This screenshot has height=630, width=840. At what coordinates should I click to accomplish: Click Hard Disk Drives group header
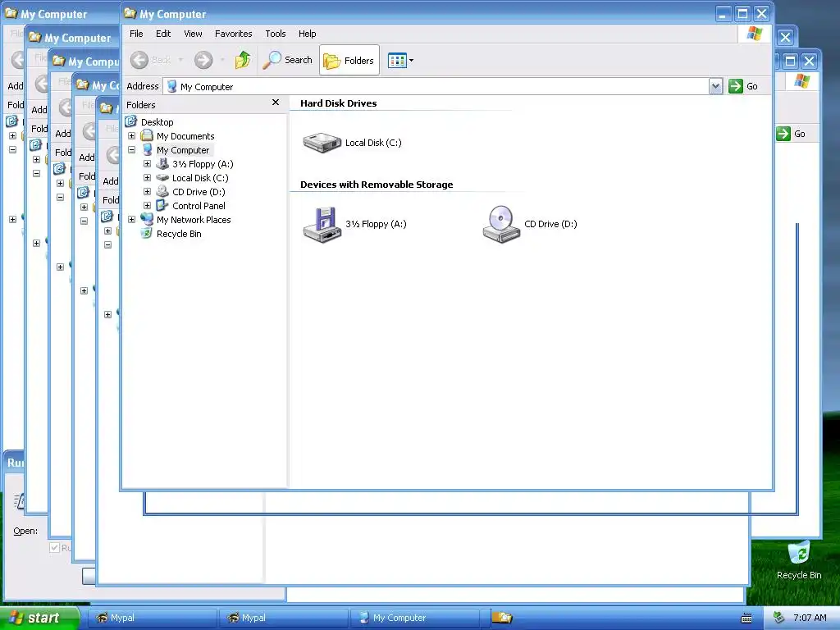point(338,103)
